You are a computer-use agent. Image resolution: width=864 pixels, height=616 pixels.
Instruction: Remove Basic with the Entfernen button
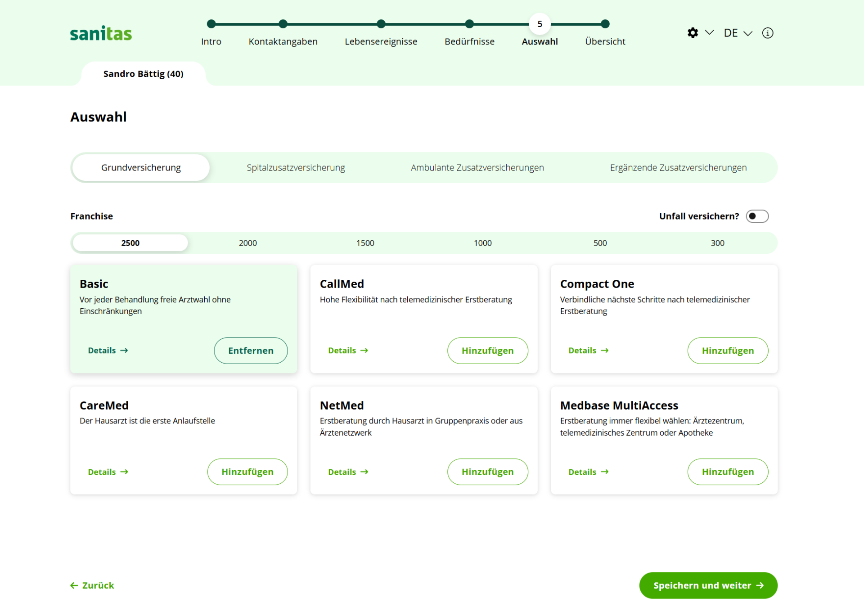click(251, 351)
